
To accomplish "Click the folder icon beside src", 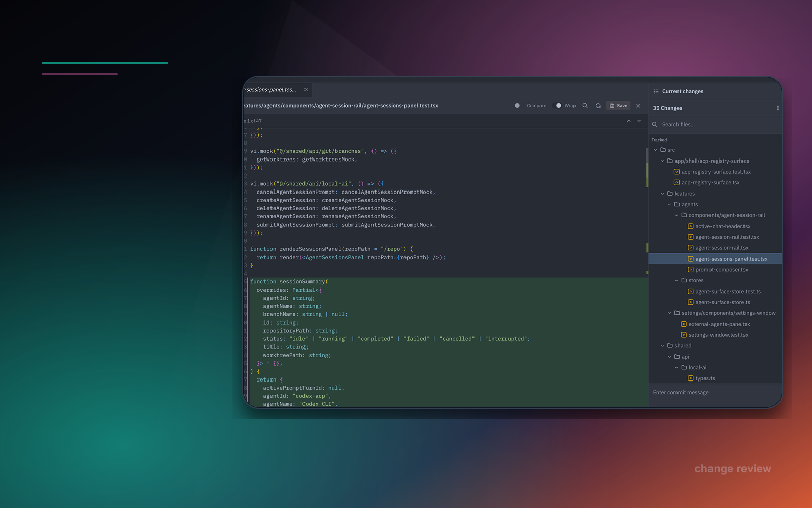I will [x=663, y=150].
